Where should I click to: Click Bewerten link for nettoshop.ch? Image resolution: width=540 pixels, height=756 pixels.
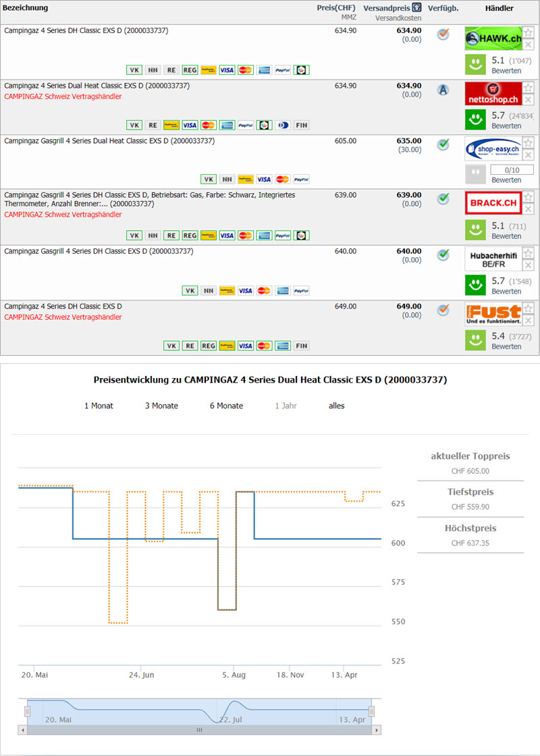(x=506, y=126)
